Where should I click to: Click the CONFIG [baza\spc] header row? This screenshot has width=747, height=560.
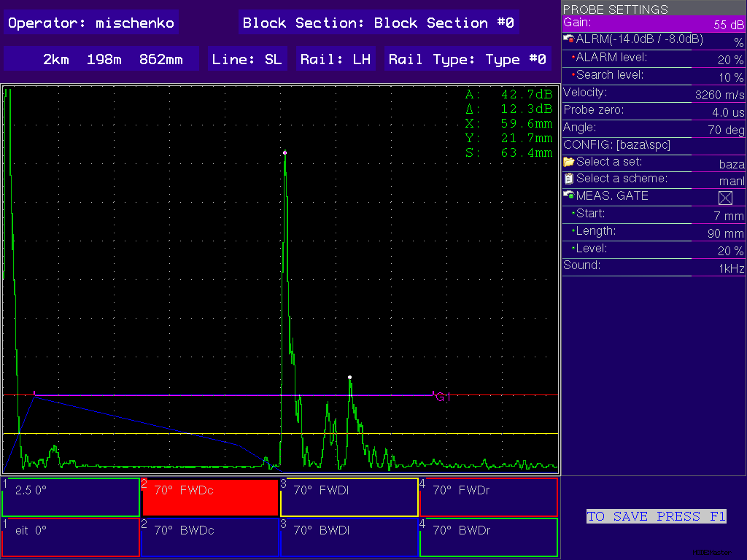point(654,145)
